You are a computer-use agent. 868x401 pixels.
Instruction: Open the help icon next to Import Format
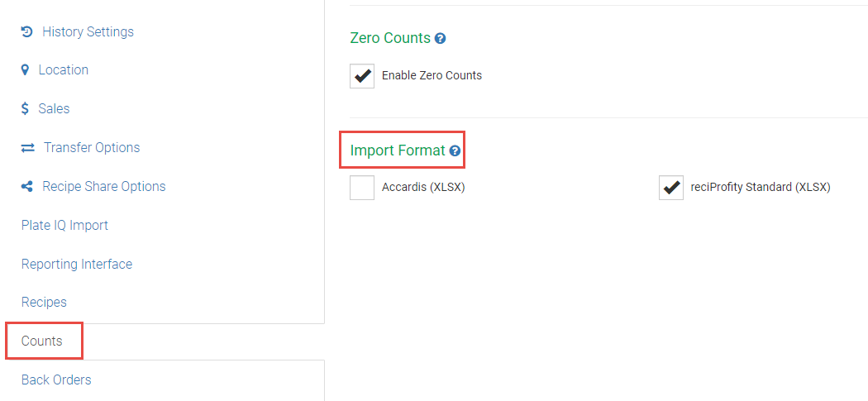[455, 151]
